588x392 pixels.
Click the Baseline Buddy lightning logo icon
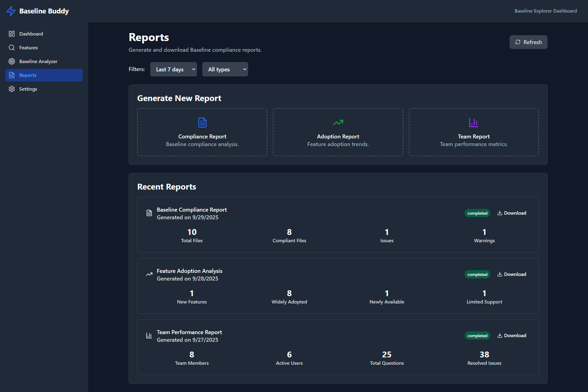[11, 11]
